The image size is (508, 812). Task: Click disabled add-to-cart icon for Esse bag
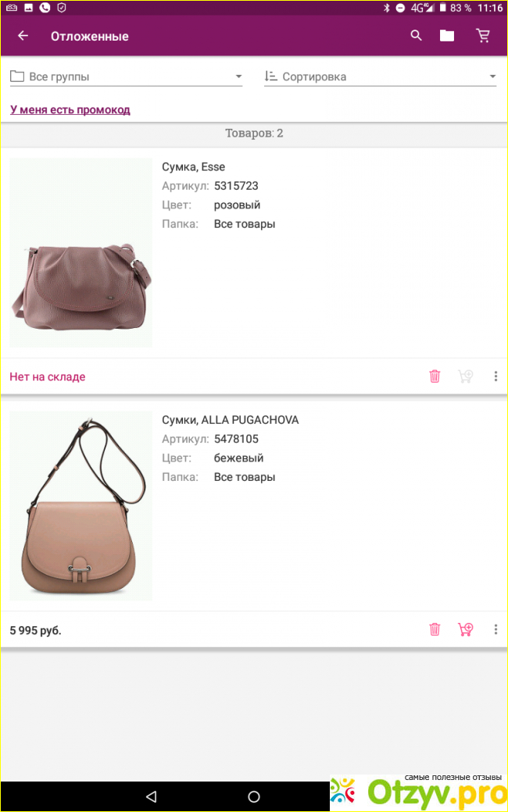pos(466,376)
